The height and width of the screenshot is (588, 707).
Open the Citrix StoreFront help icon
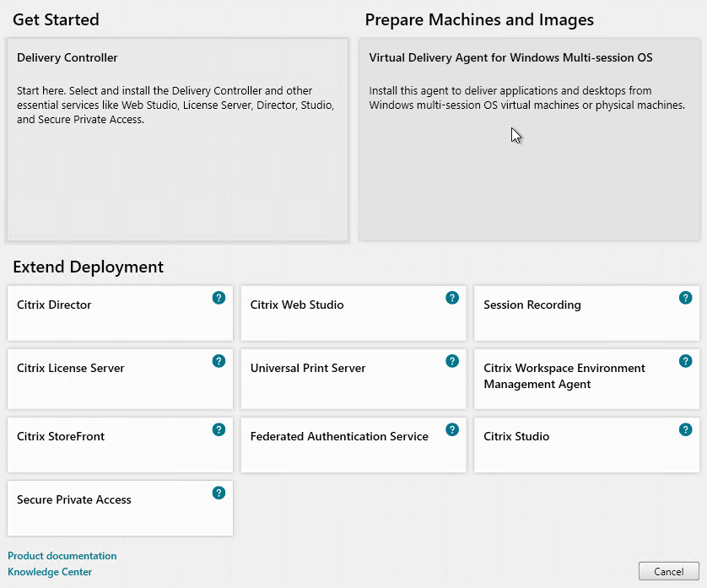click(219, 429)
